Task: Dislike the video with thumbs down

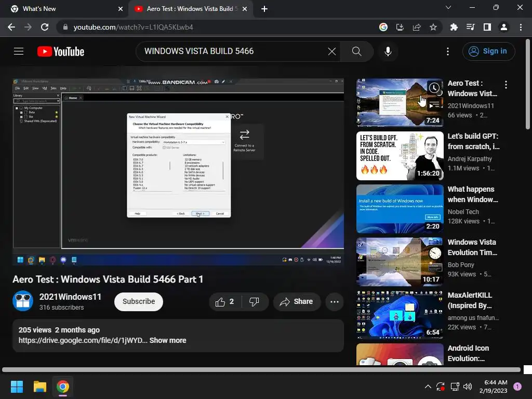Action: tap(255, 302)
